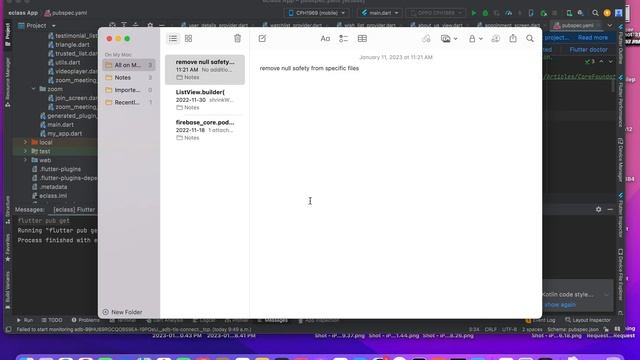Open the media photo dropdown in Notes
640x360 pixels.
449,39
